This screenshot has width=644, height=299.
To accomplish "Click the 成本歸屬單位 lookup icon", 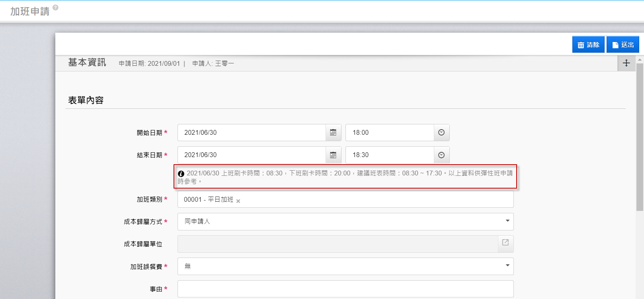I will (x=505, y=242).
